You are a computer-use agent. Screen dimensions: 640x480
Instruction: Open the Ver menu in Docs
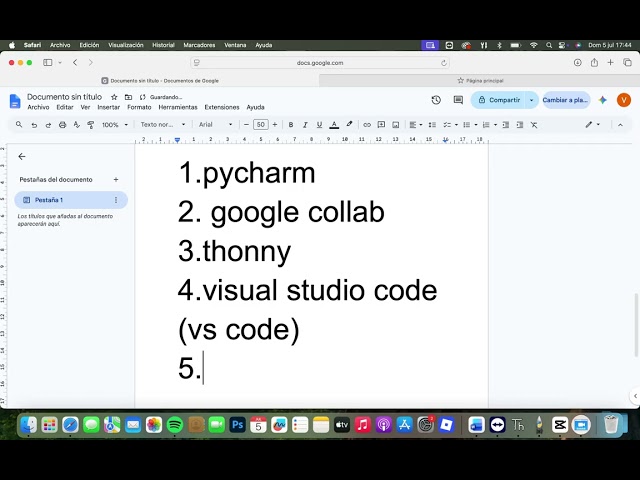[x=85, y=107]
